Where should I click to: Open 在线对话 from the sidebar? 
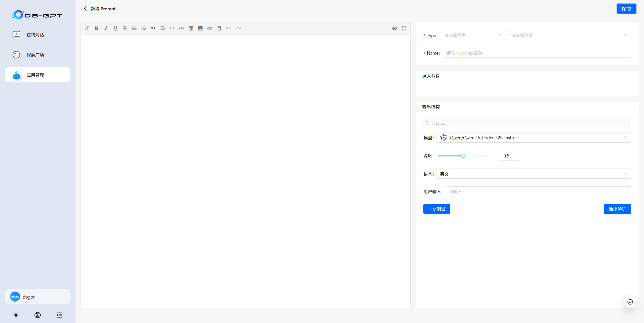click(35, 35)
